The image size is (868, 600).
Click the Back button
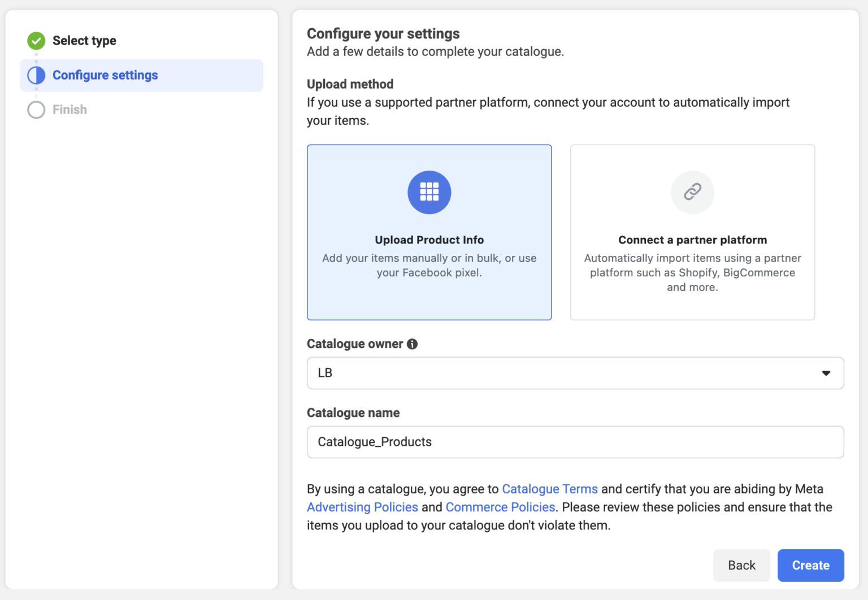(x=741, y=565)
